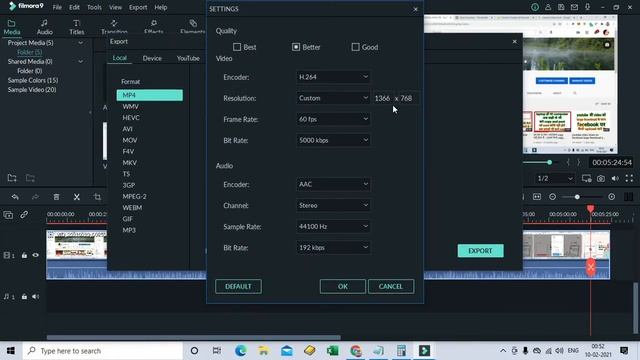Click OK to confirm settings
This screenshot has height=360, width=640.
(x=342, y=287)
